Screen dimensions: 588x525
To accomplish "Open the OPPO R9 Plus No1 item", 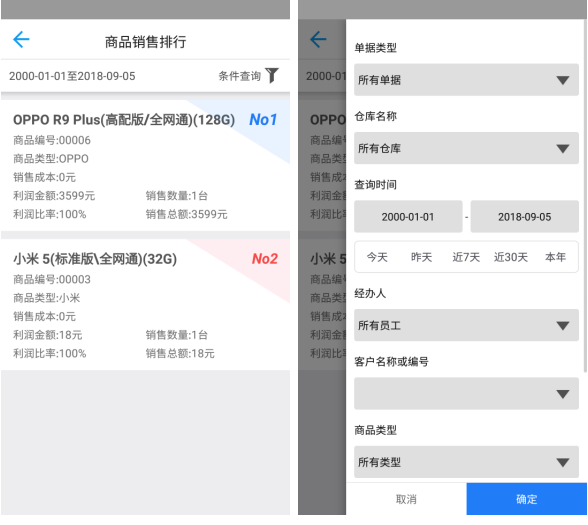I will tap(146, 165).
